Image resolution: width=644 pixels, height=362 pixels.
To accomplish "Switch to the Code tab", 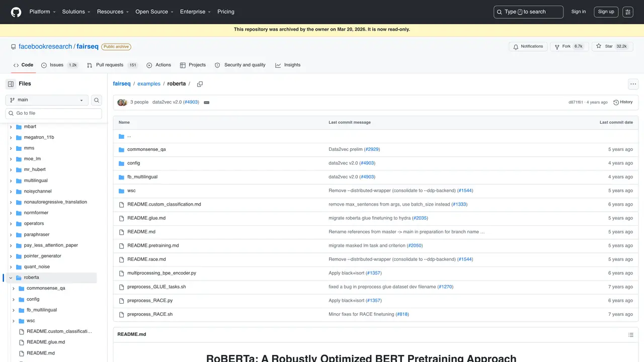I will (23, 65).
